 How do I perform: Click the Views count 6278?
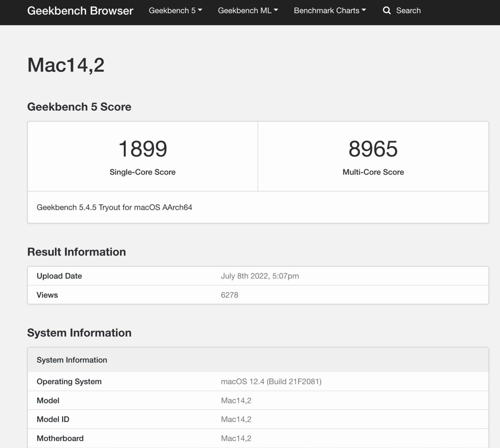[230, 295]
